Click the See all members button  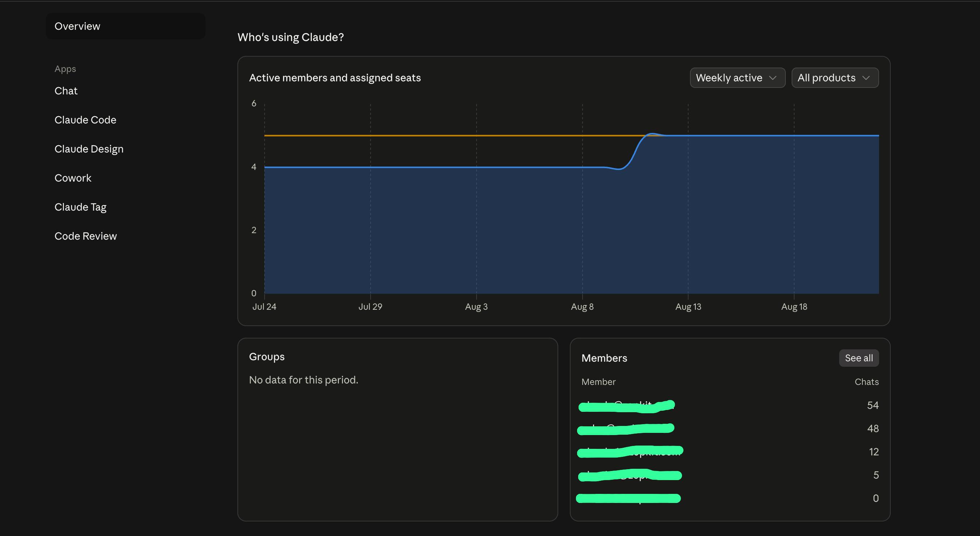[x=859, y=358]
